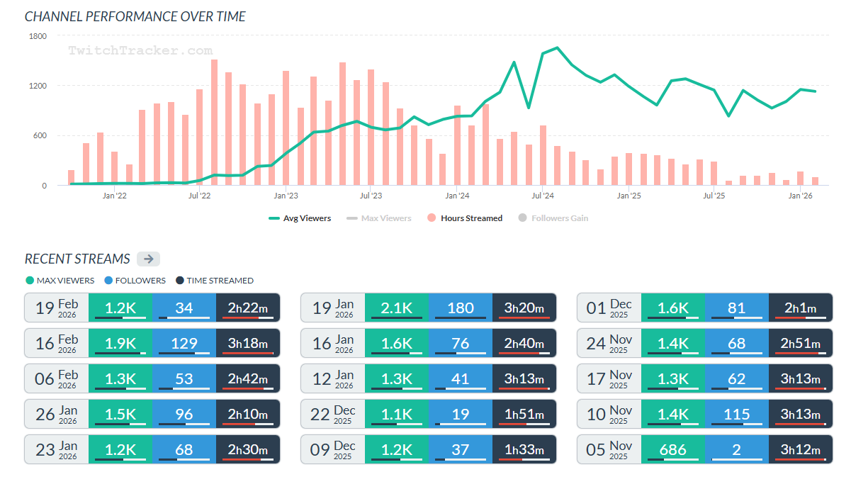868x484 pixels.
Task: Open the 16 Feb 2026 stream row
Action: (x=152, y=343)
